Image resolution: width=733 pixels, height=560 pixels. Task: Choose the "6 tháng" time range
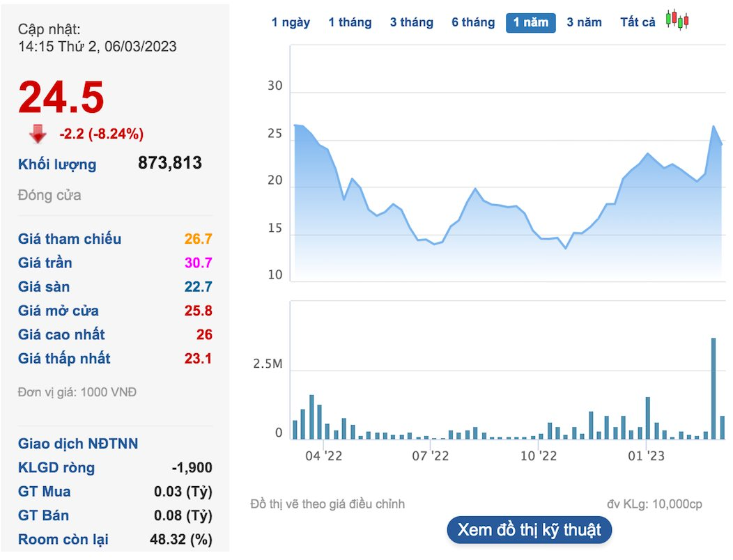[472, 22]
